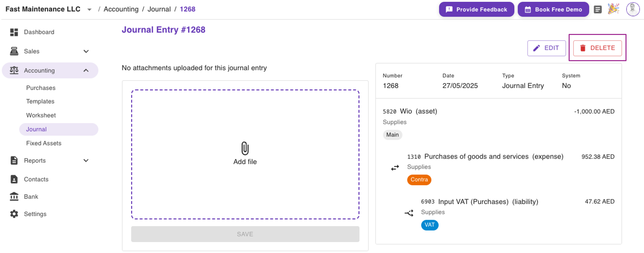This screenshot has height=253, width=644.
Task: Click the Settings gear icon
Action: 14,214
